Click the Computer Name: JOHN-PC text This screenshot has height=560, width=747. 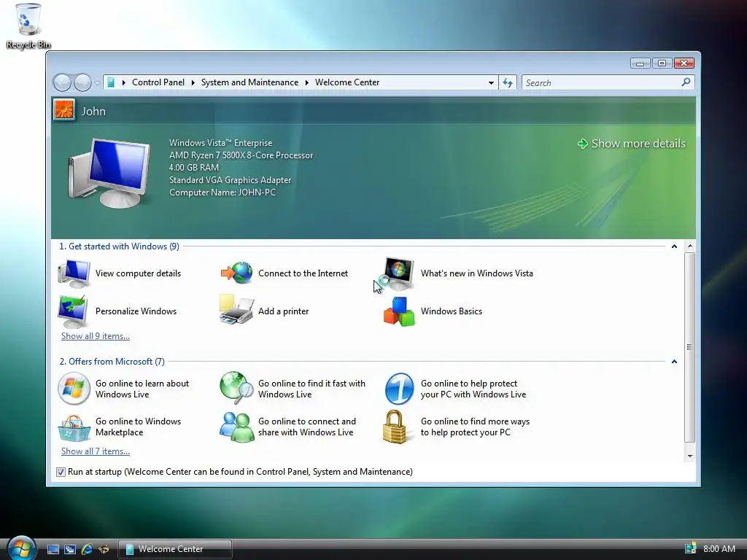(222, 192)
